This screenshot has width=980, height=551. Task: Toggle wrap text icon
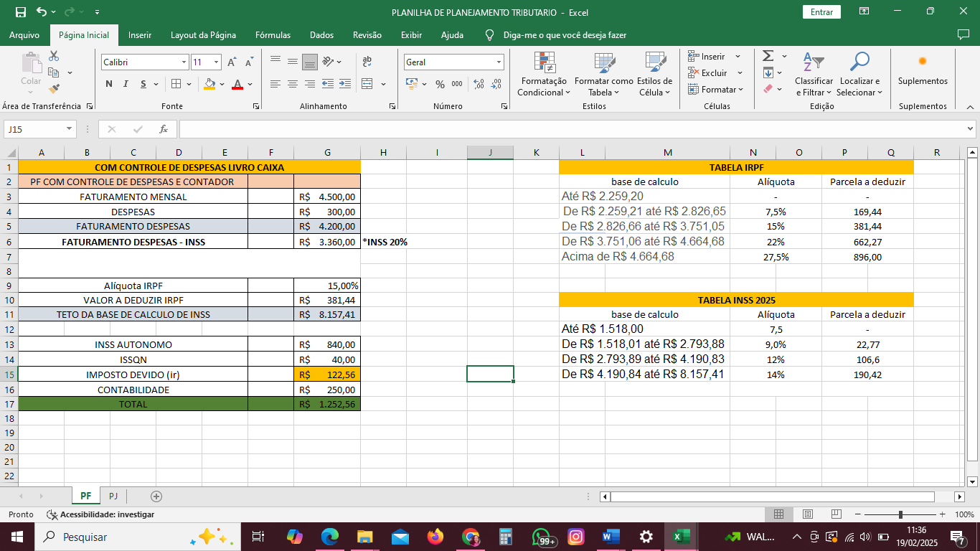[x=367, y=62]
